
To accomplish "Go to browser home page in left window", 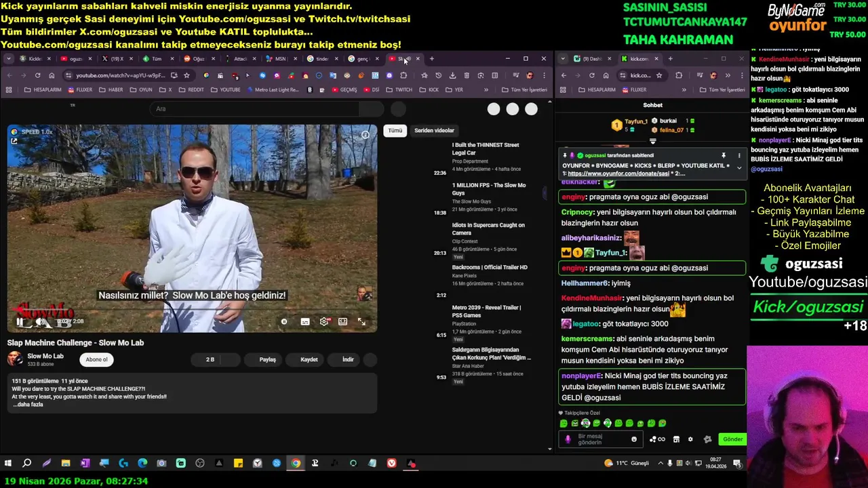I will tap(52, 75).
